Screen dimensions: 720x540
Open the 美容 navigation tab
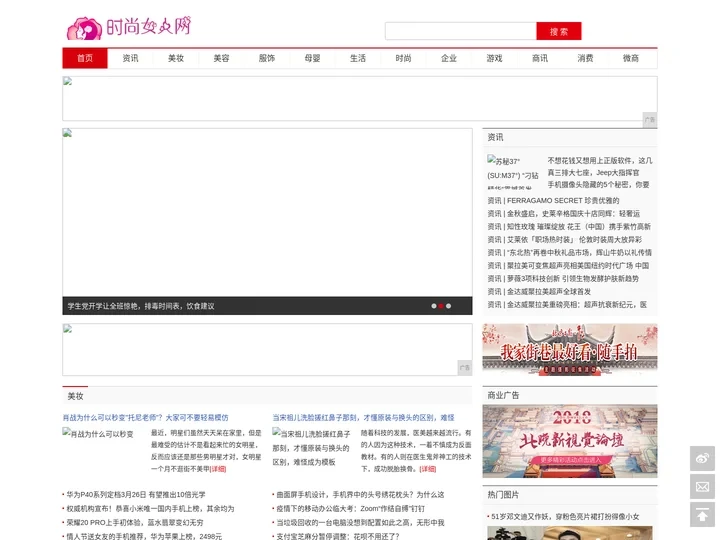(x=221, y=58)
